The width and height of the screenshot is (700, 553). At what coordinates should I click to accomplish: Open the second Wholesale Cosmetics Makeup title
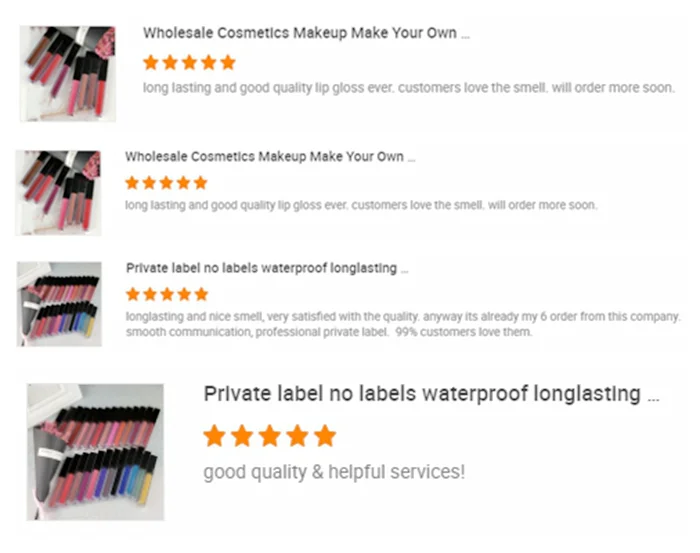point(270,157)
